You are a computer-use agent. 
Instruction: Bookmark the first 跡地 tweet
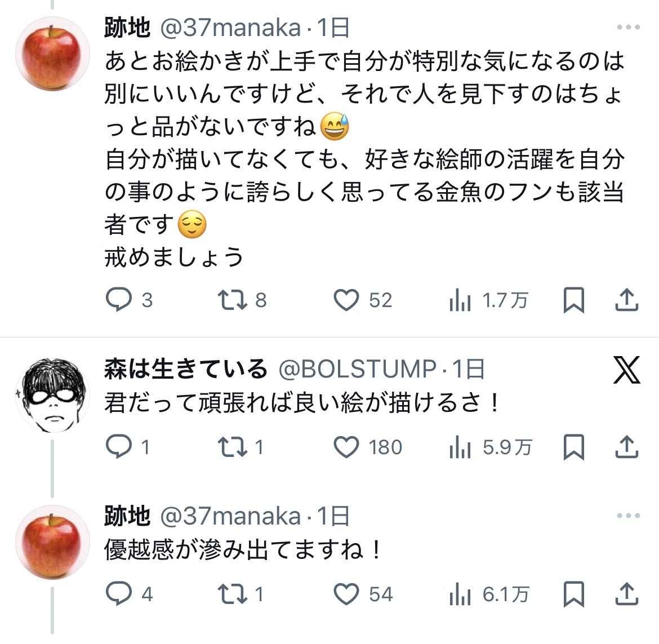coord(574,300)
